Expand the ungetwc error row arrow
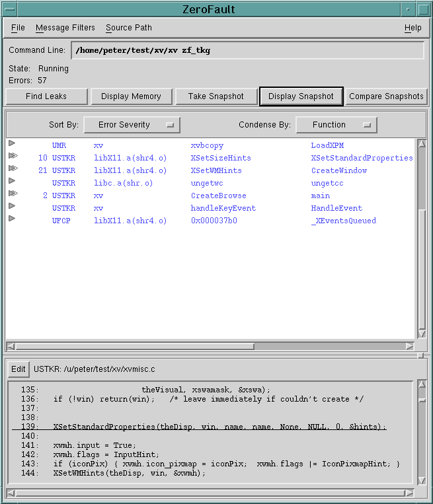Image resolution: width=433 pixels, height=504 pixels. point(12,181)
